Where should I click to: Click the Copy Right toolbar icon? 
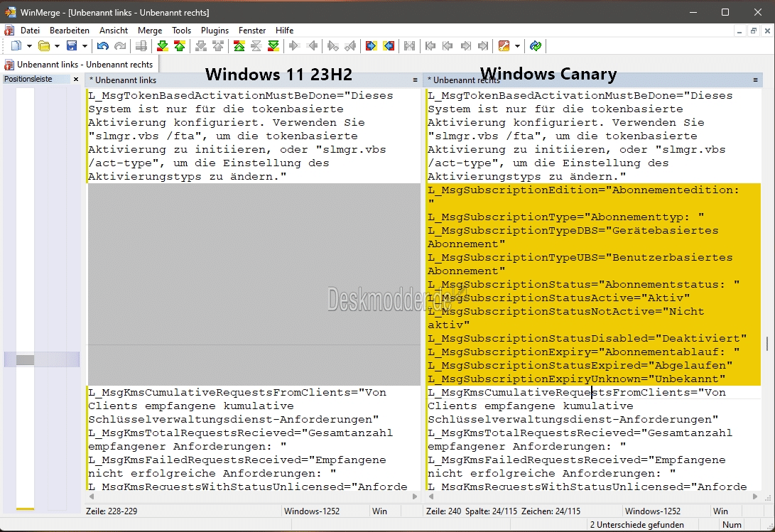295,46
